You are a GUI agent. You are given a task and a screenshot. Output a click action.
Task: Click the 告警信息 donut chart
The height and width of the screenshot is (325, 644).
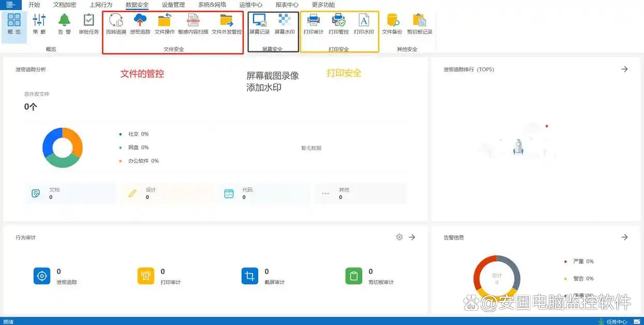point(497,278)
